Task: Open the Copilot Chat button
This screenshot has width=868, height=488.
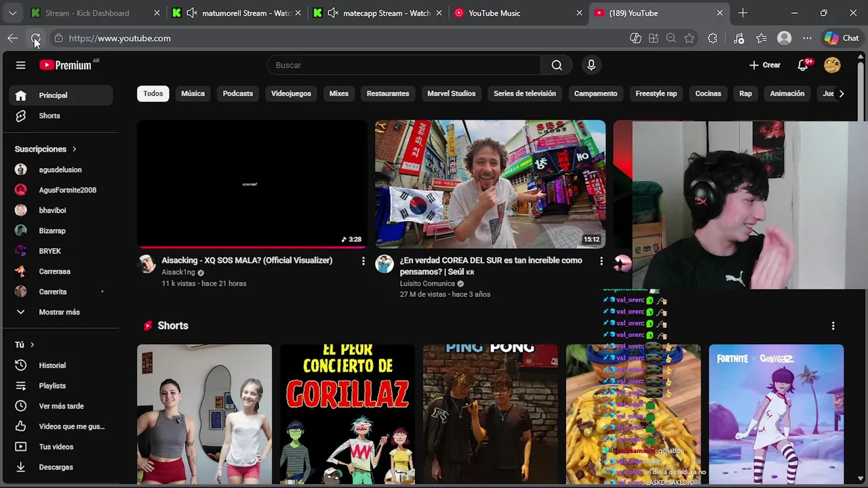Action: pos(842,39)
